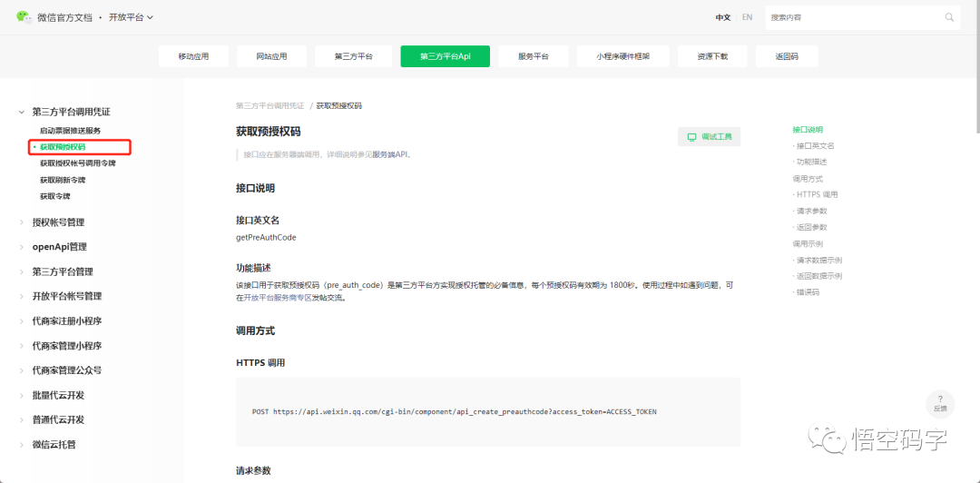Switch to the 第三方平台 tab

(x=354, y=56)
